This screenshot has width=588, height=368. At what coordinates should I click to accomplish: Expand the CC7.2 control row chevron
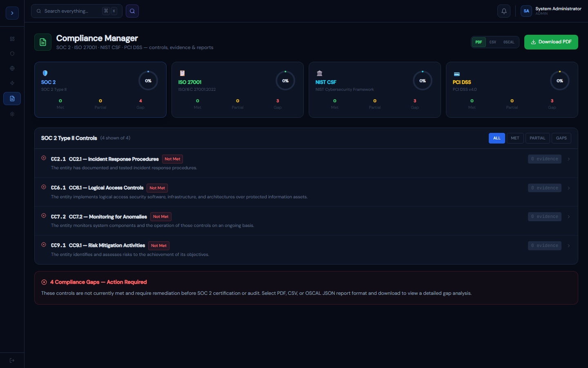tap(569, 217)
